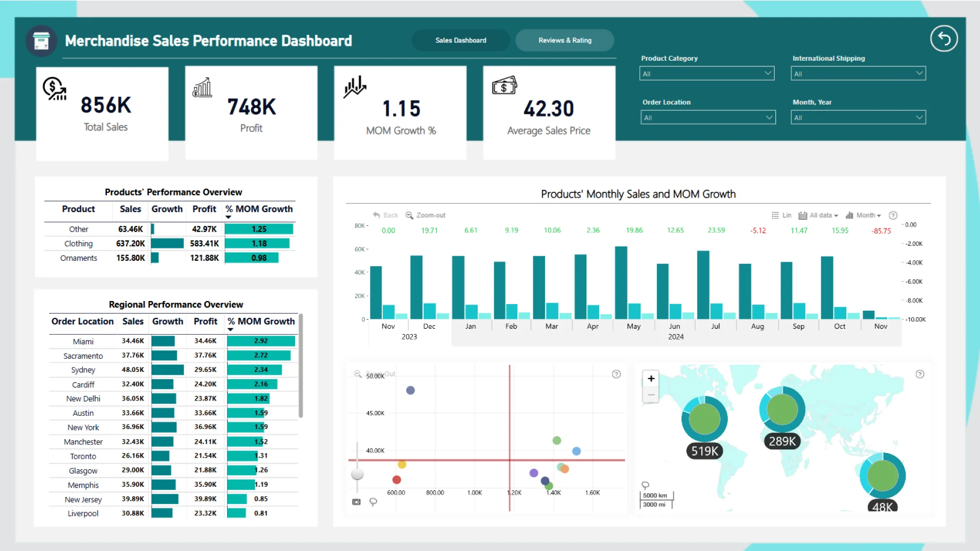980x551 pixels.
Task: Click the Average Sales Price cash icon
Action: [504, 85]
